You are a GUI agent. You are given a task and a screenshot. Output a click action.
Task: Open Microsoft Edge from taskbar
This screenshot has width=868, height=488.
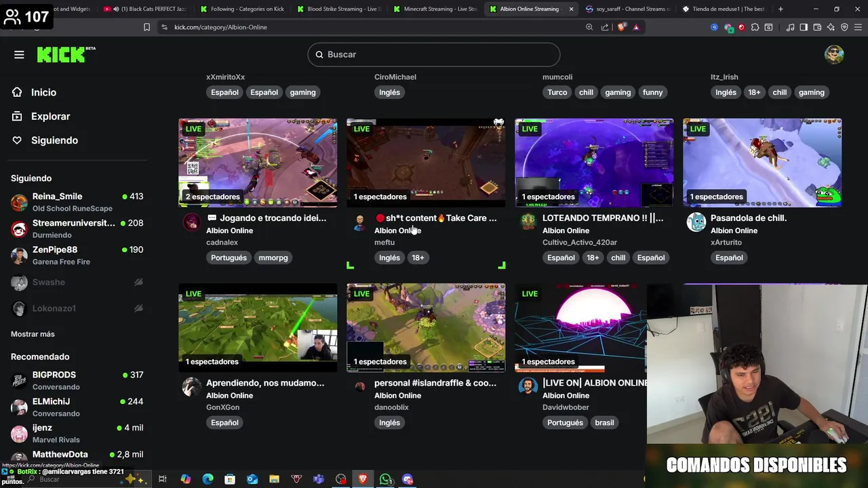(208, 479)
